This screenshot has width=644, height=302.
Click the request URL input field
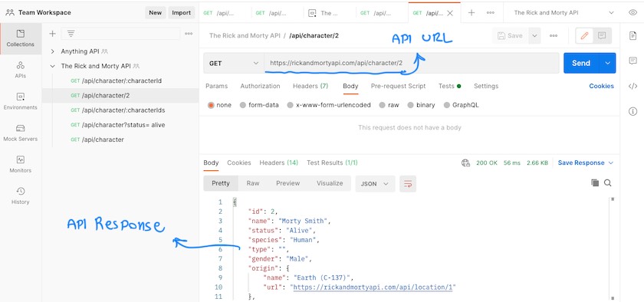[412, 64]
